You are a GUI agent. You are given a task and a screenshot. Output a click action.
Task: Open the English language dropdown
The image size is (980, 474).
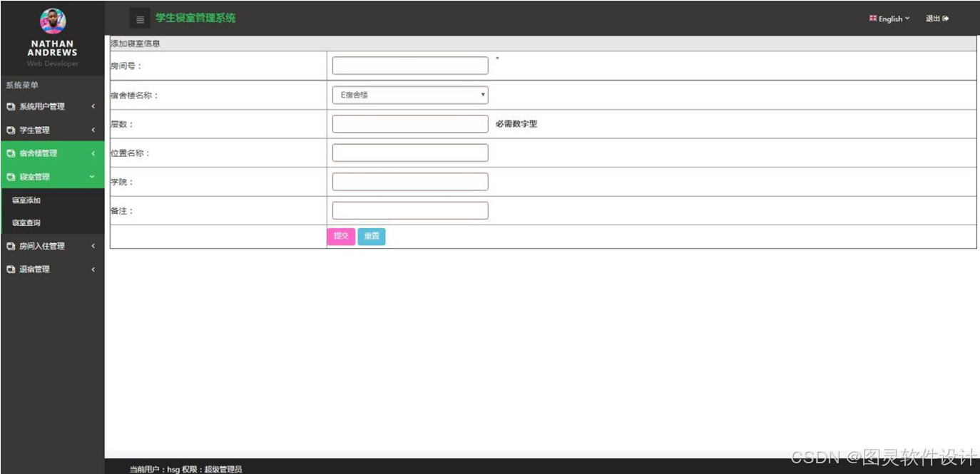[889, 19]
